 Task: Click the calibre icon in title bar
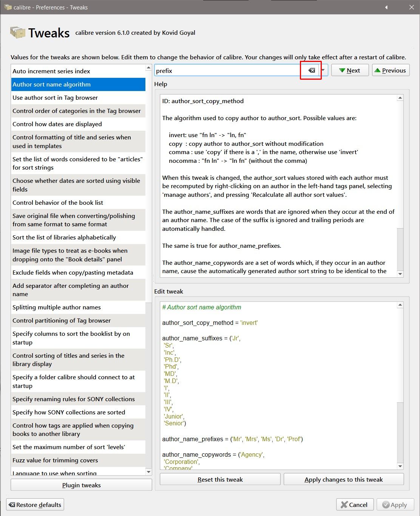pyautogui.click(x=8, y=7)
